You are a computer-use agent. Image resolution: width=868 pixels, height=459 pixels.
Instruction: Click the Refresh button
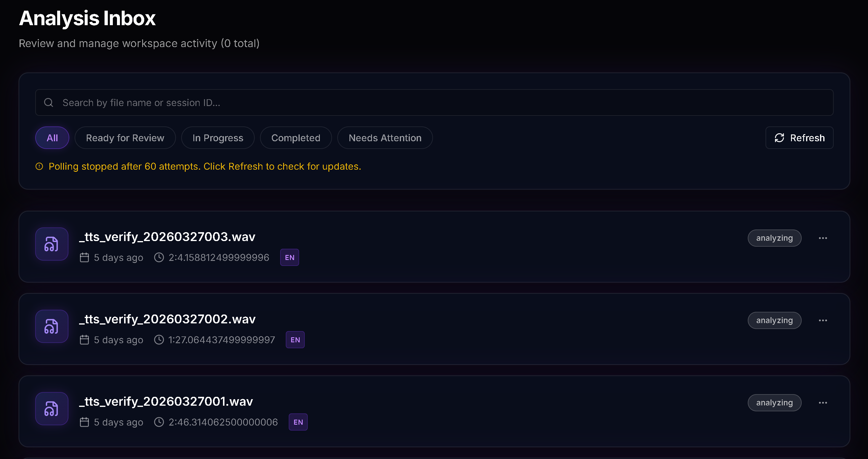click(799, 137)
